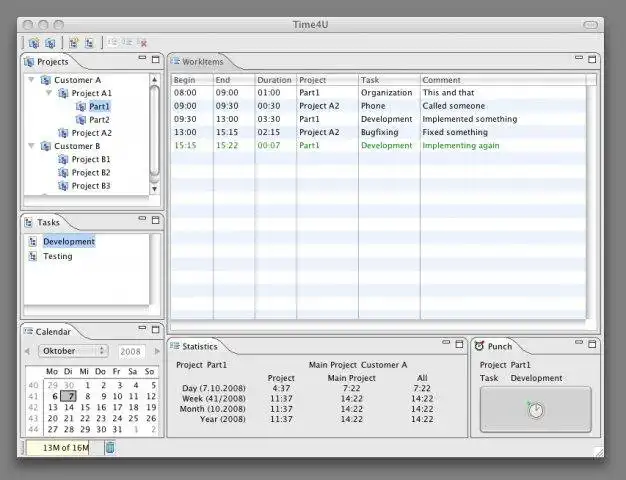
Task: Minimize the Calendar panel
Action: [143, 328]
